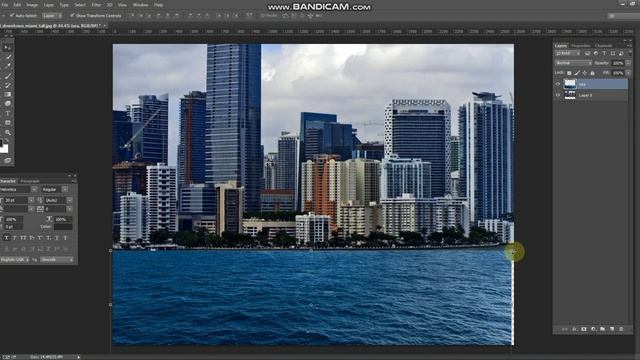Filter layers by pixel layers icon

[x=587, y=53]
